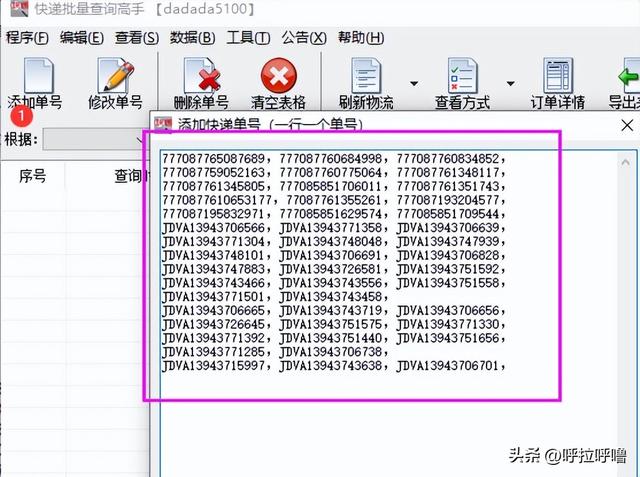
Task: Open the 根据 combo box
Action: [95, 140]
